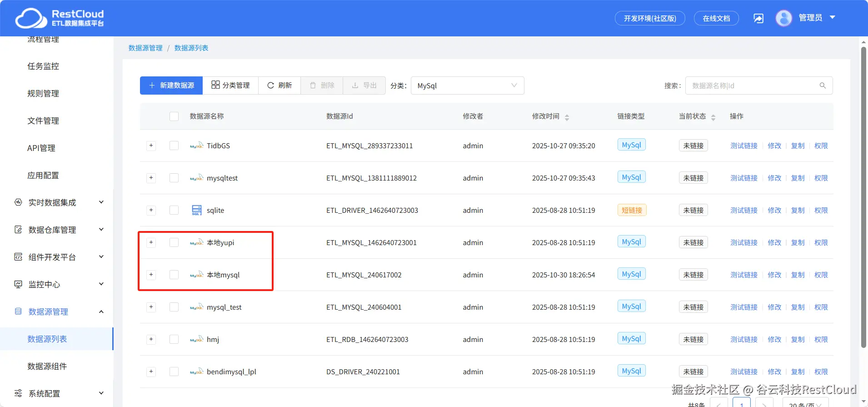Click 权限 for the 本地mysql row

(821, 275)
